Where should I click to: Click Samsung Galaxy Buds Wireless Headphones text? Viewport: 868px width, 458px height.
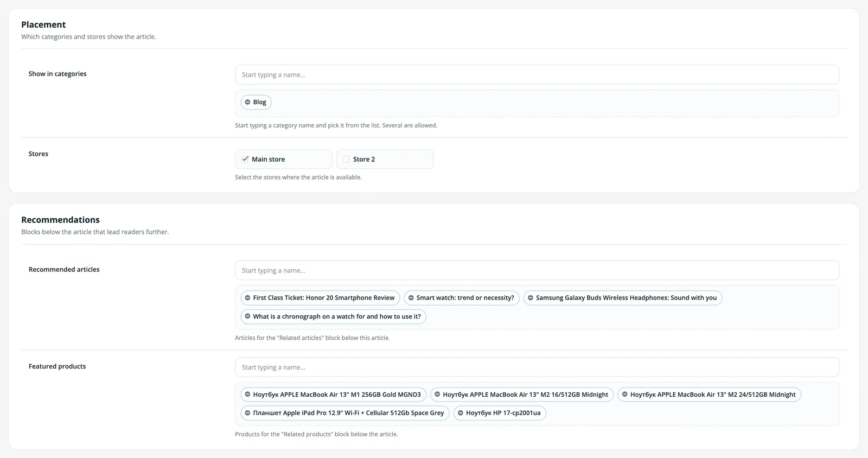click(626, 298)
